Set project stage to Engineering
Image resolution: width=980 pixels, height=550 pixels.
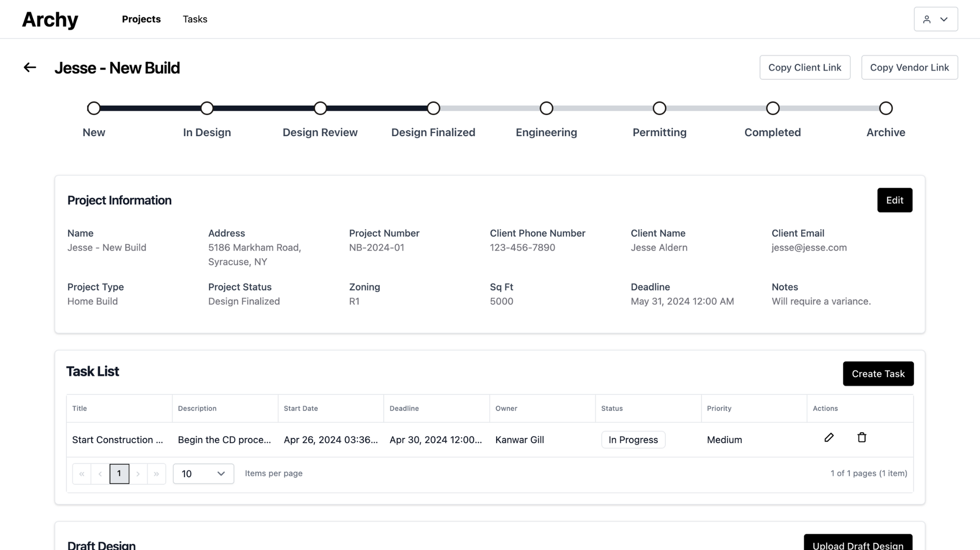click(546, 108)
